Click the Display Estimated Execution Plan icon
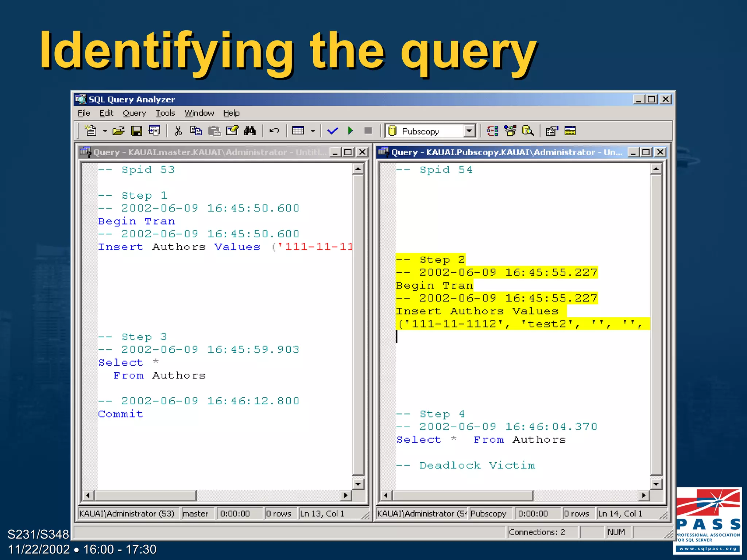Image resolution: width=747 pixels, height=560 pixels. (x=492, y=131)
